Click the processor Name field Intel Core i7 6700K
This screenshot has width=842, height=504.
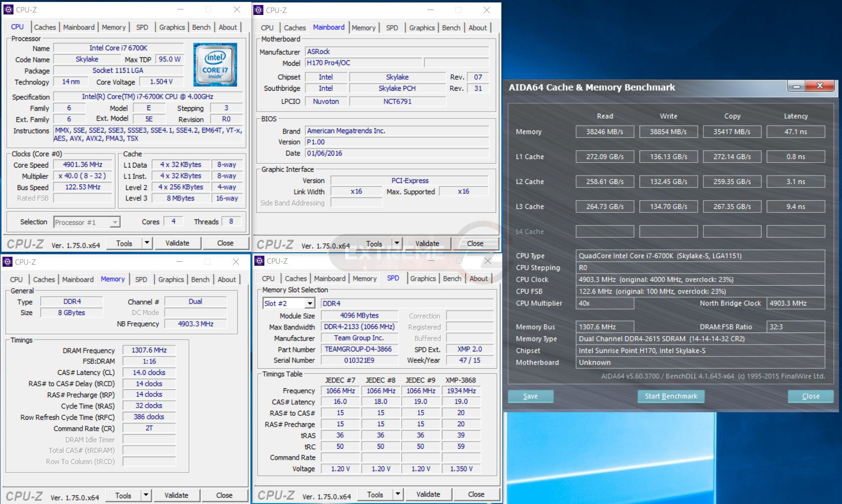[x=118, y=48]
